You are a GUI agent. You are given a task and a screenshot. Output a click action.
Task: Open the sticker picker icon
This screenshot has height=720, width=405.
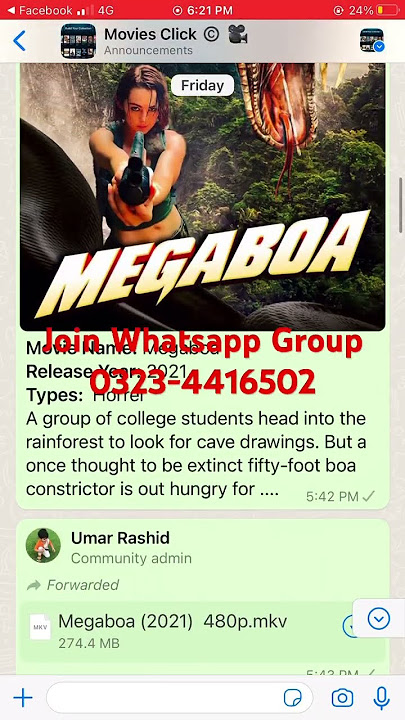(x=292, y=698)
